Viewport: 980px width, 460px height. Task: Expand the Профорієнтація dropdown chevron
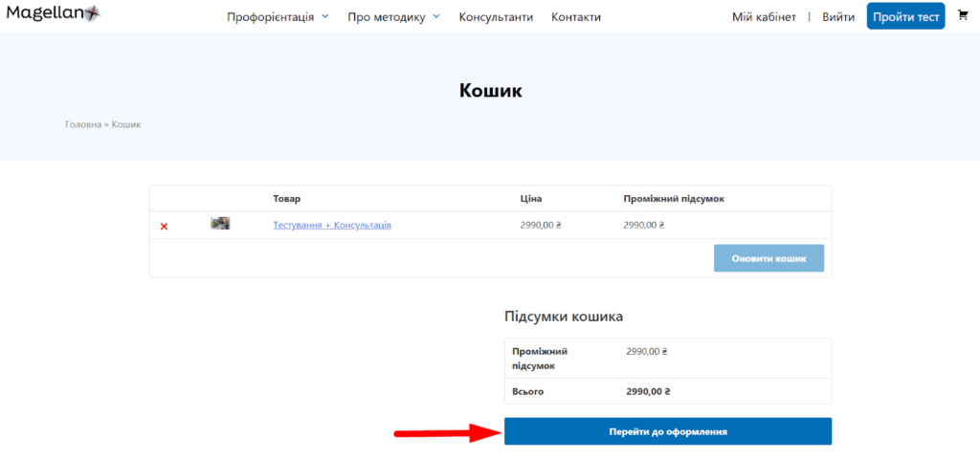325,16
